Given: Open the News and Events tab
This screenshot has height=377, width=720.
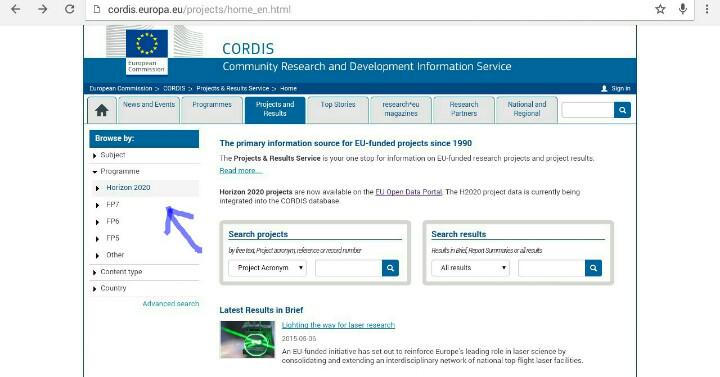Looking at the screenshot, I should (149, 109).
